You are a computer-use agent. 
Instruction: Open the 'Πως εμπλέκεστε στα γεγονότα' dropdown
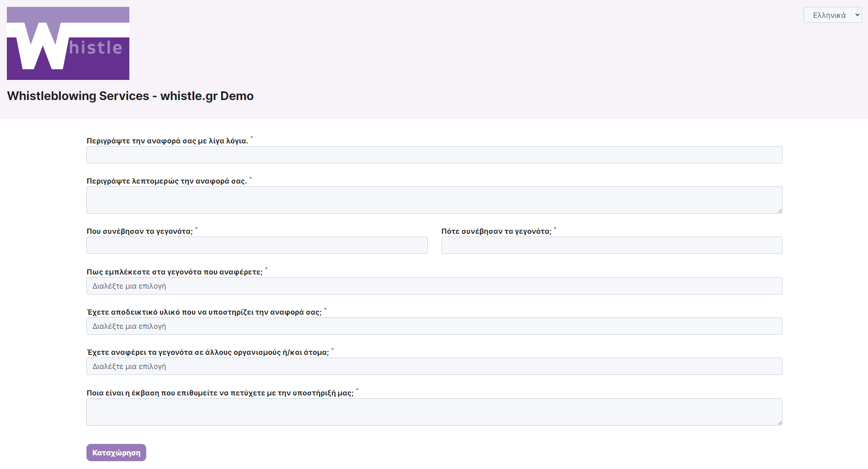434,286
